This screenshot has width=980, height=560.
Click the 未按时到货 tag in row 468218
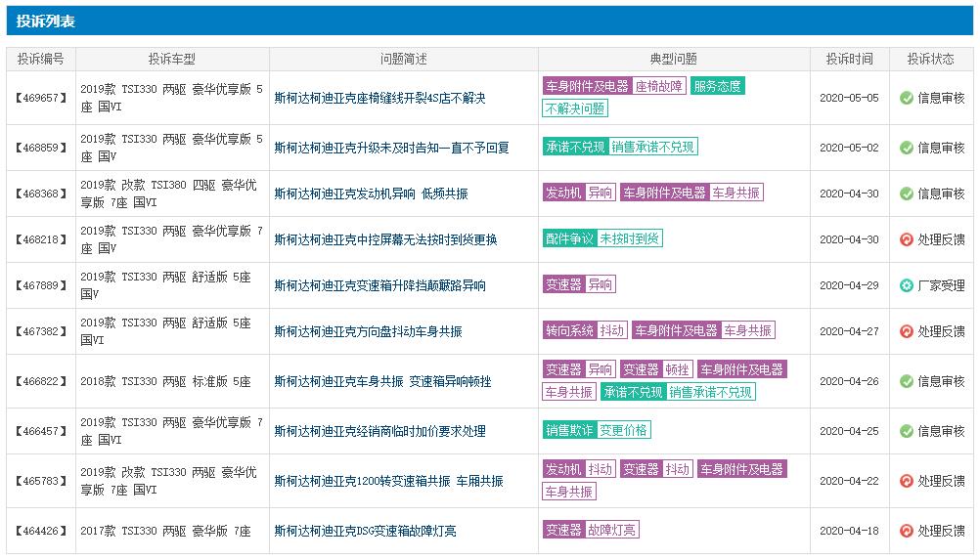pyautogui.click(x=630, y=238)
